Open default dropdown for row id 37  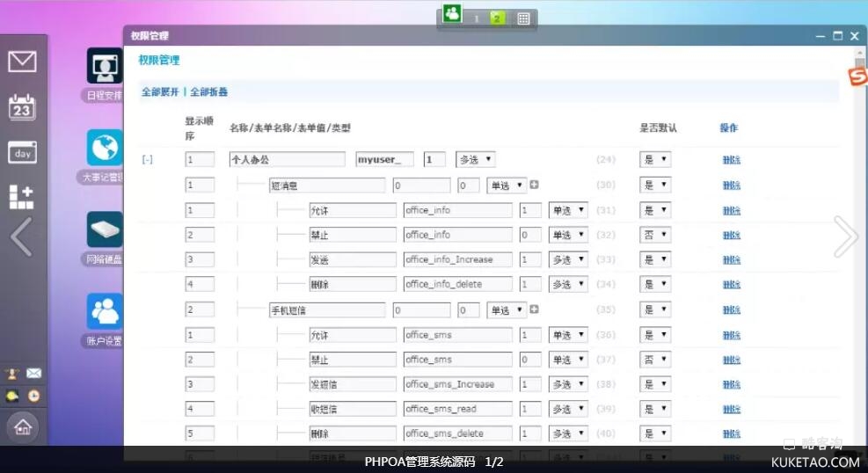[x=655, y=360]
